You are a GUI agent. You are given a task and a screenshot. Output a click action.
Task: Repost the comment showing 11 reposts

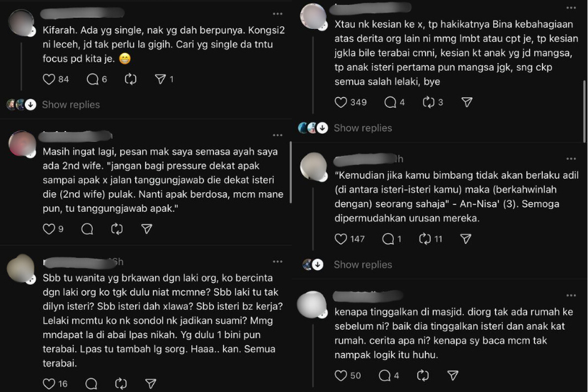coord(425,239)
